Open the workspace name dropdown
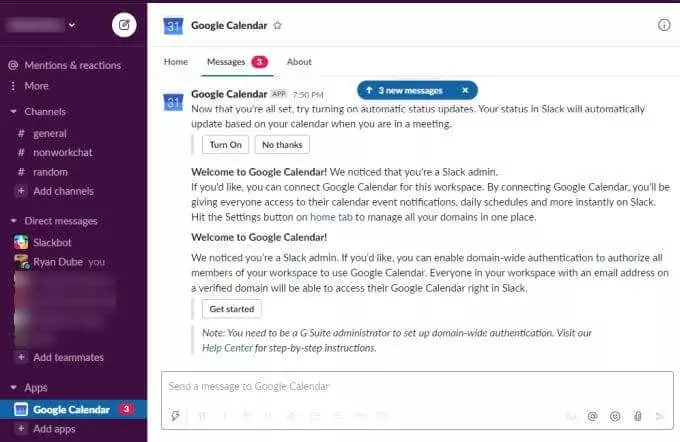Viewport: 680px width, 442px height. [x=41, y=25]
